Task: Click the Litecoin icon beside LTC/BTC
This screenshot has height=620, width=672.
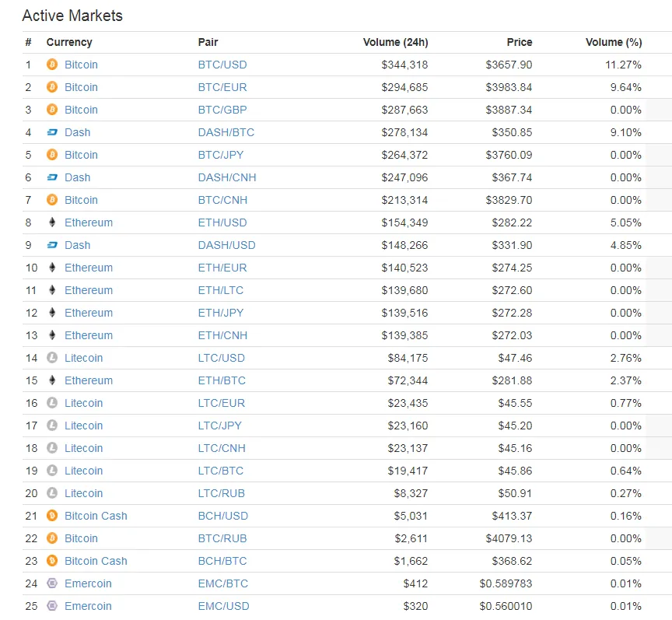Action: coord(52,471)
